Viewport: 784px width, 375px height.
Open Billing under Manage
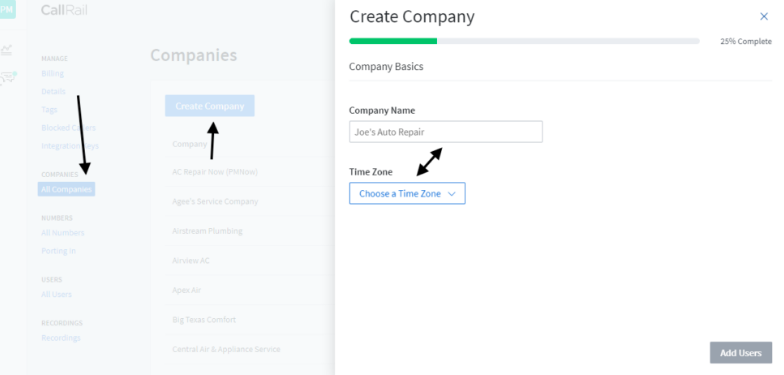pos(52,74)
